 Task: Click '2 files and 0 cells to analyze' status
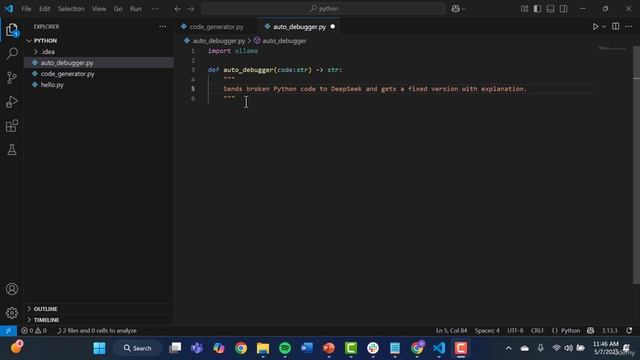97,331
